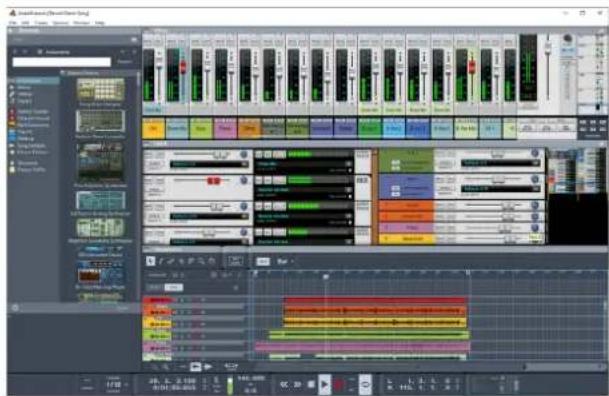Viewport: 609px width, 396px height.
Task: Collapse the Browser panel header arrow
Action: (x=11, y=30)
